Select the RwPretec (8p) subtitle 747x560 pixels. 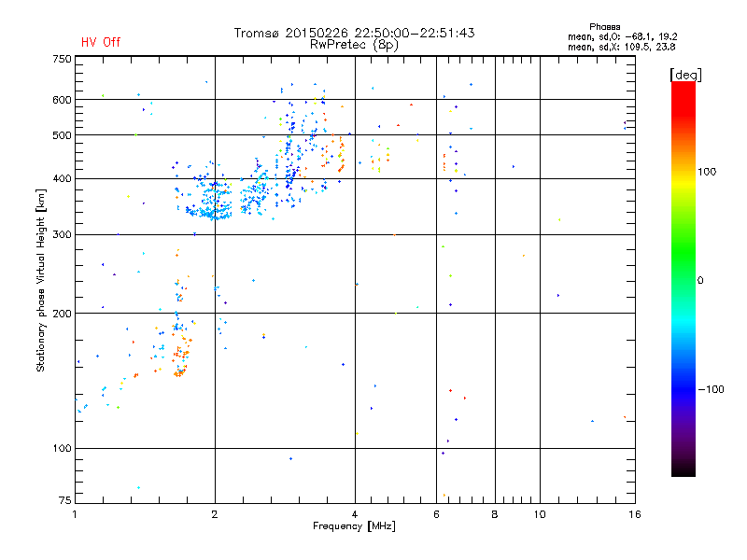point(354,45)
